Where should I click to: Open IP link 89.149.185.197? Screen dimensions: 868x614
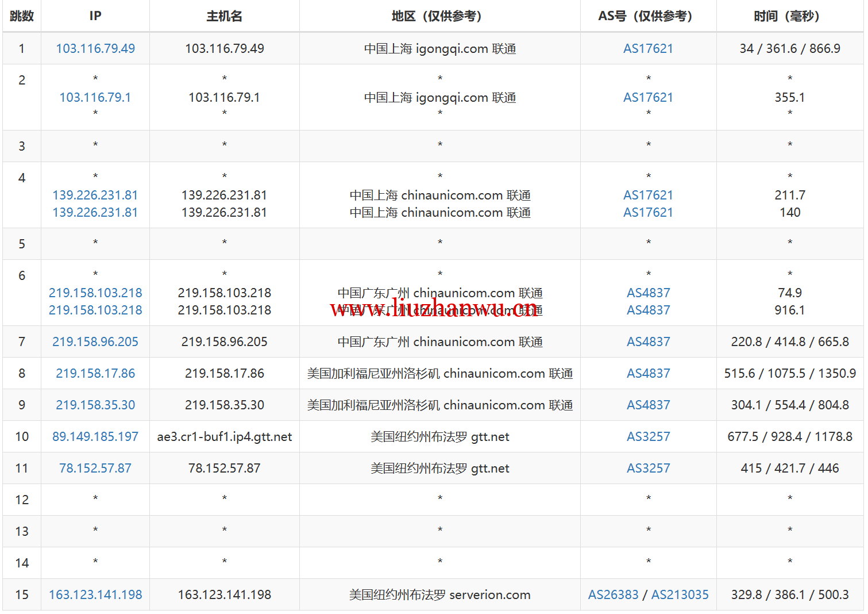(95, 436)
